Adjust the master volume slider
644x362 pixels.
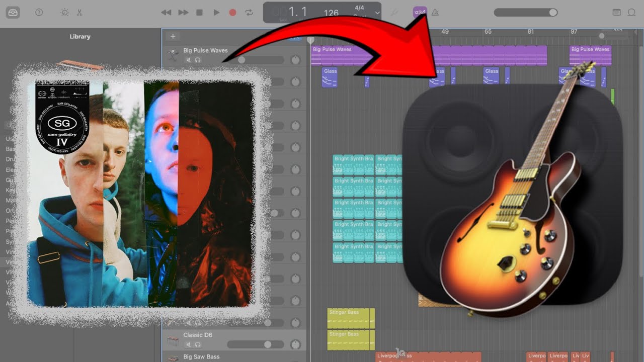(526, 13)
